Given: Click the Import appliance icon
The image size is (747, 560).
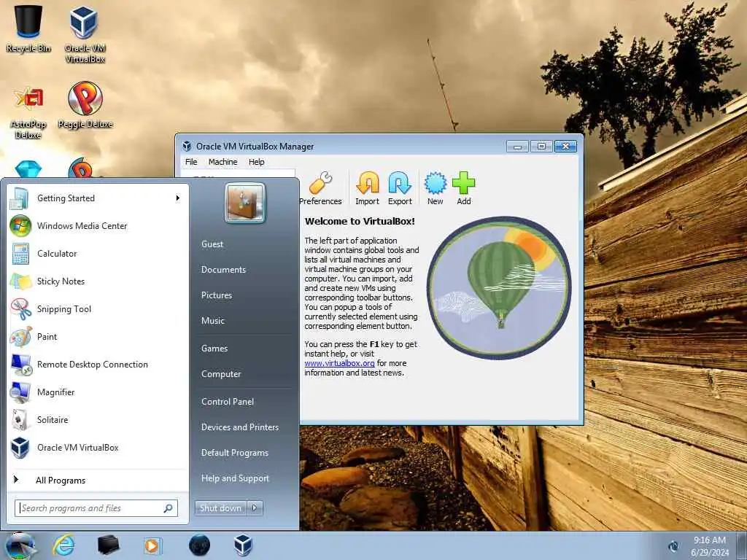Looking at the screenshot, I should pyautogui.click(x=368, y=189).
